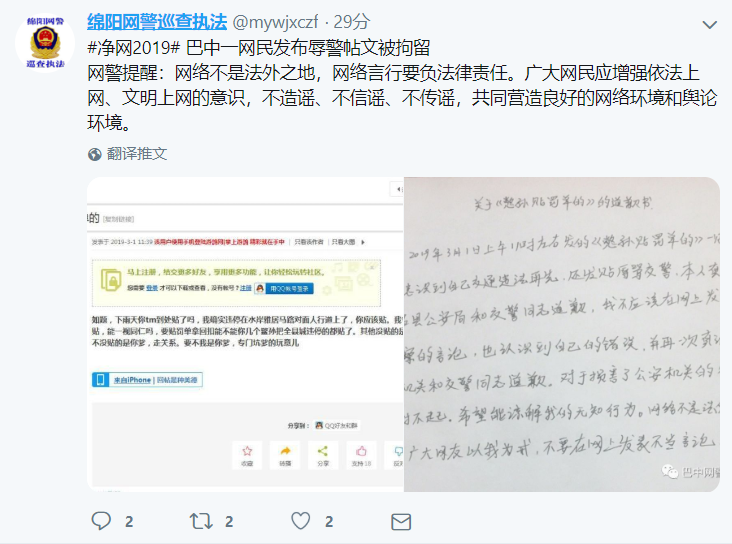Send tweet via envelope message icon
The image size is (732, 544).
[x=401, y=522]
